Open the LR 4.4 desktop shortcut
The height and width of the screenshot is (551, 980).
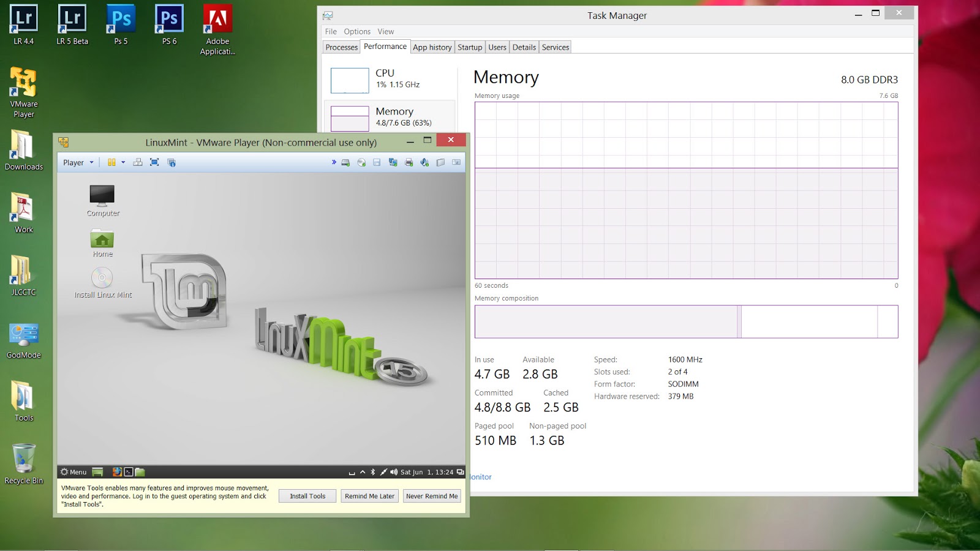coord(23,25)
